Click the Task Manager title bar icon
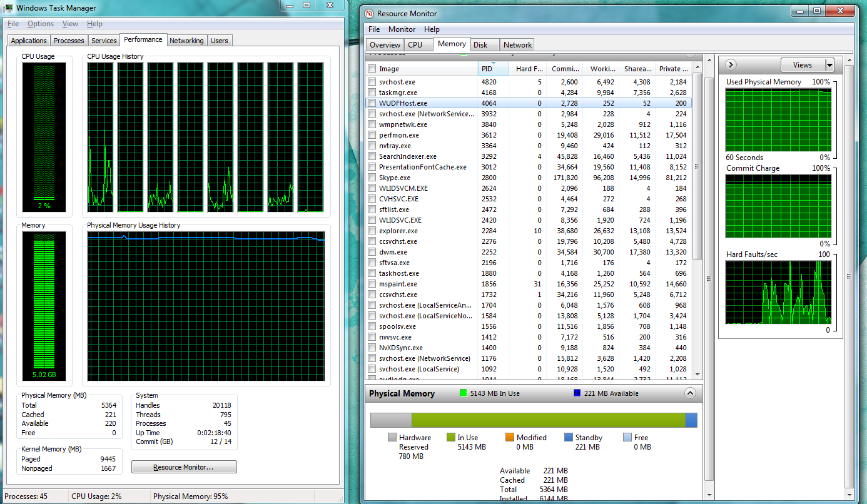Viewport: 867px width, 504px height. [x=9, y=8]
